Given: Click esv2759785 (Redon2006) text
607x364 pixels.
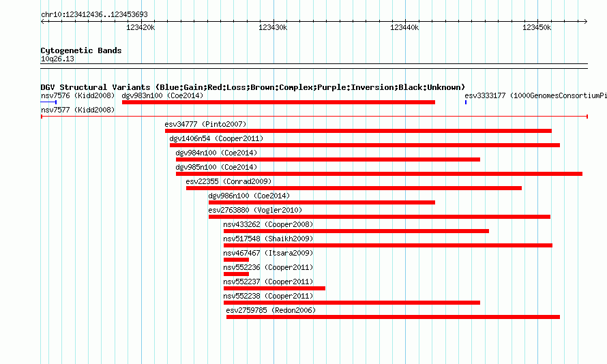Looking at the screenshot, I should 271,310.
